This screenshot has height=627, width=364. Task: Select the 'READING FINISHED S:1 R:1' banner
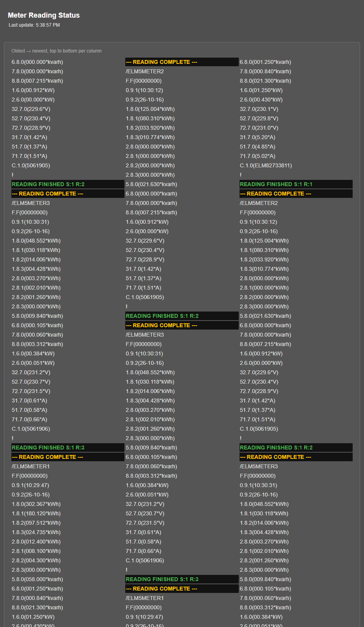296,184
